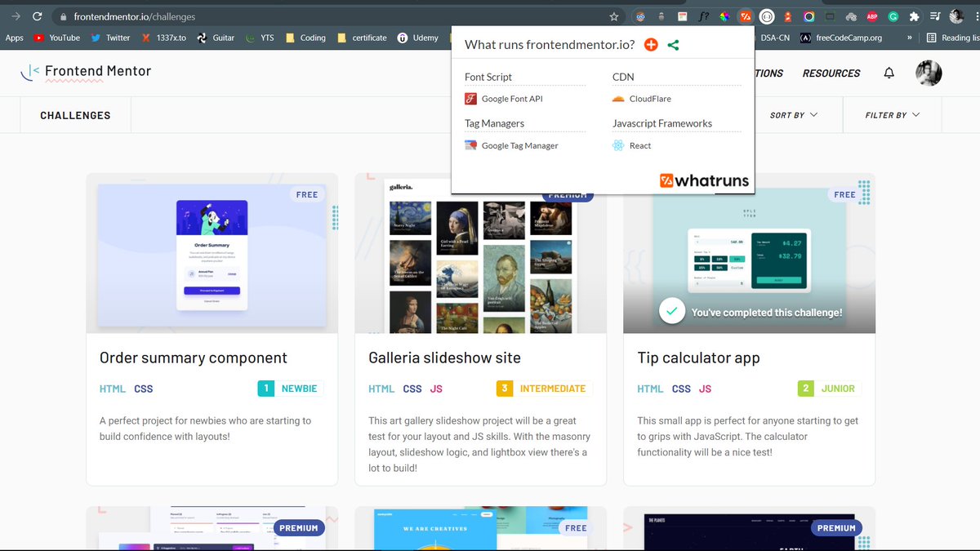The width and height of the screenshot is (980, 551).
Task: Click the colorful pinwheel color picker extension
Action: 724,16
